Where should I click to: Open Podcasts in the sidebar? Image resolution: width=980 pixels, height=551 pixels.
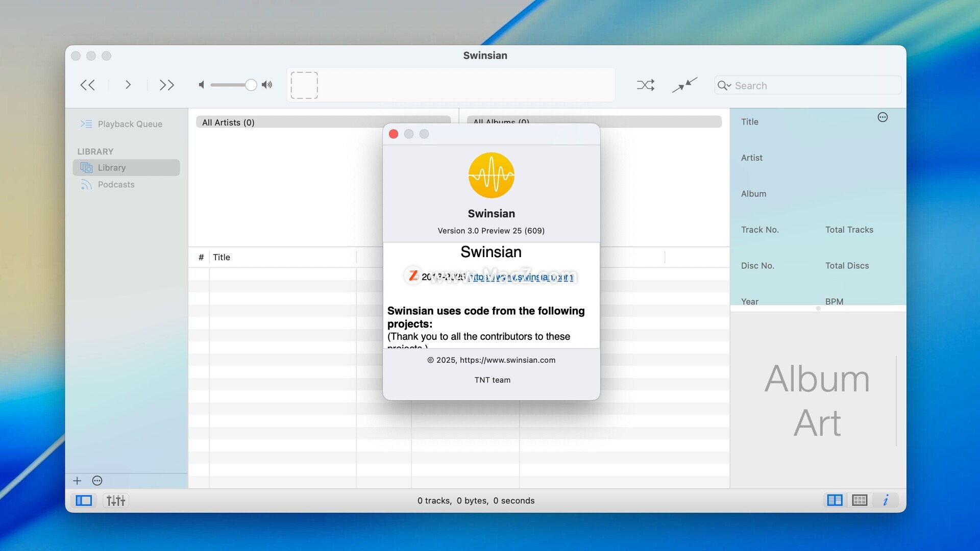tap(108, 185)
